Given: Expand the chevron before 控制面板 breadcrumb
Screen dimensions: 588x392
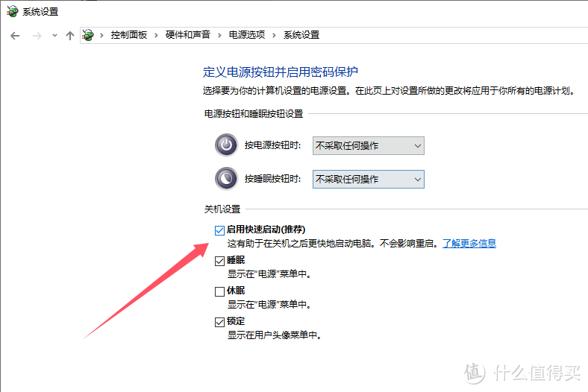Looking at the screenshot, I should tap(101, 36).
